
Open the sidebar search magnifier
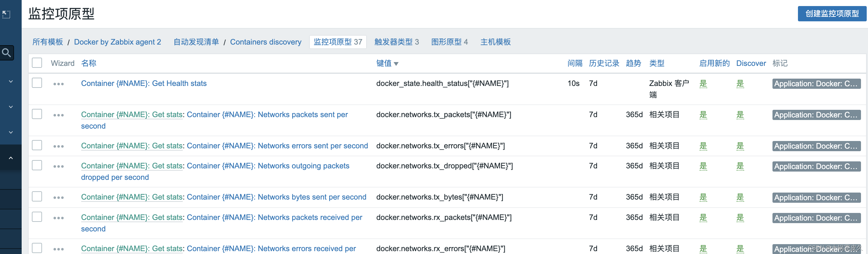tap(6, 53)
